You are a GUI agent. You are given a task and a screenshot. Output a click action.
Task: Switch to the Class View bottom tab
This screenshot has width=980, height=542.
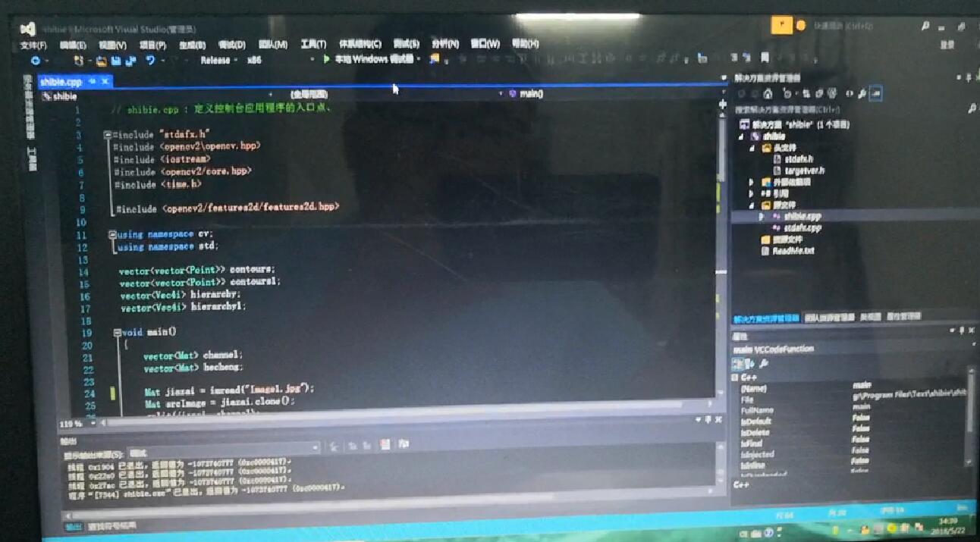tap(870, 317)
